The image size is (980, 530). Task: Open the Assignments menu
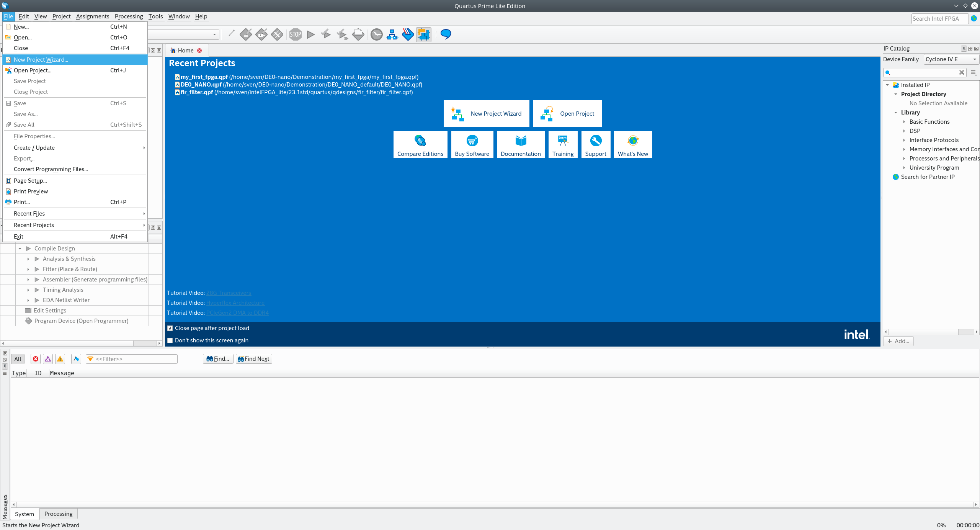93,16
